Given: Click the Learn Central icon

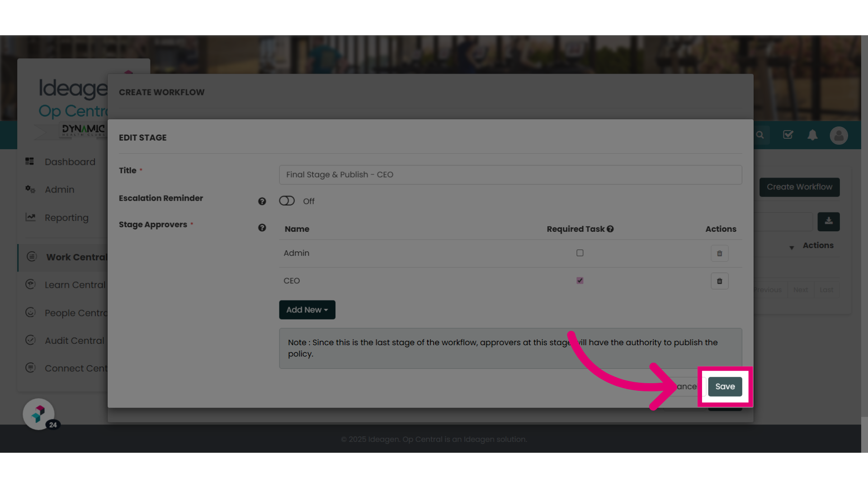Looking at the screenshot, I should [x=30, y=284].
